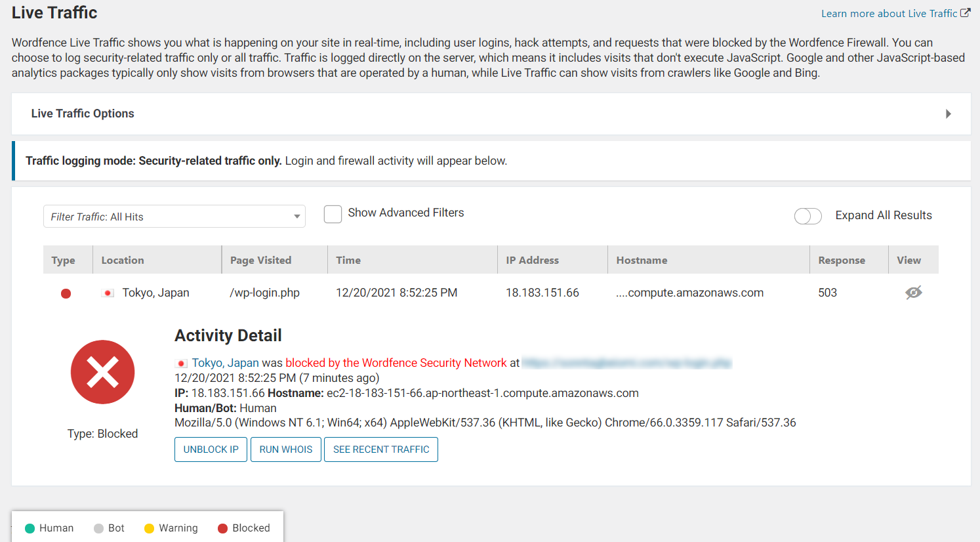Click the red blocked dot in the Tokyo row
The width and height of the screenshot is (980, 542).
[66, 293]
